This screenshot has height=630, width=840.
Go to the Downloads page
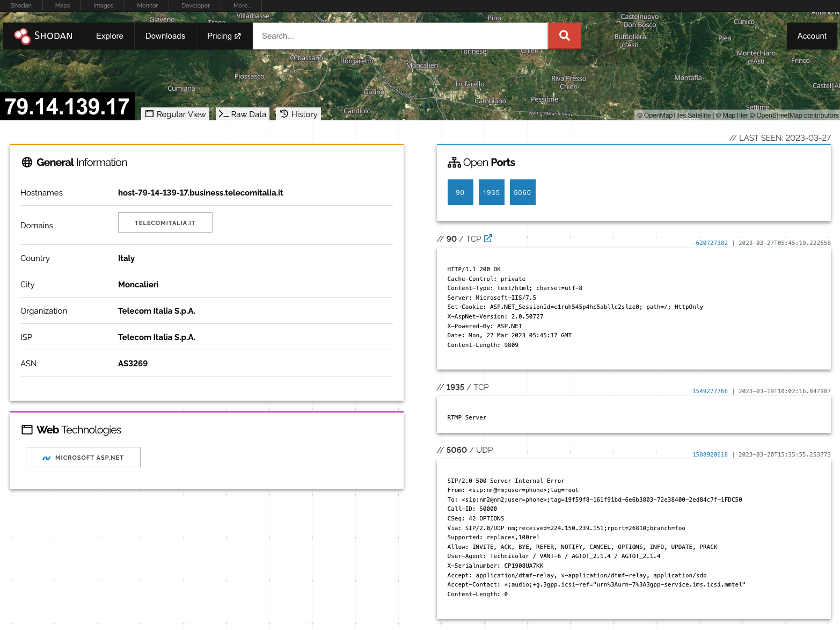[x=165, y=36]
